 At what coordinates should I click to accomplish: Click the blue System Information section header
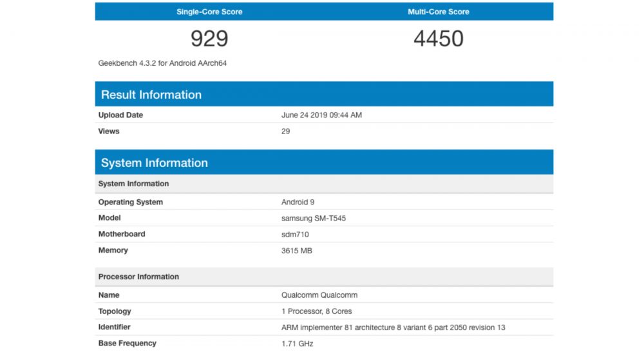click(x=324, y=163)
